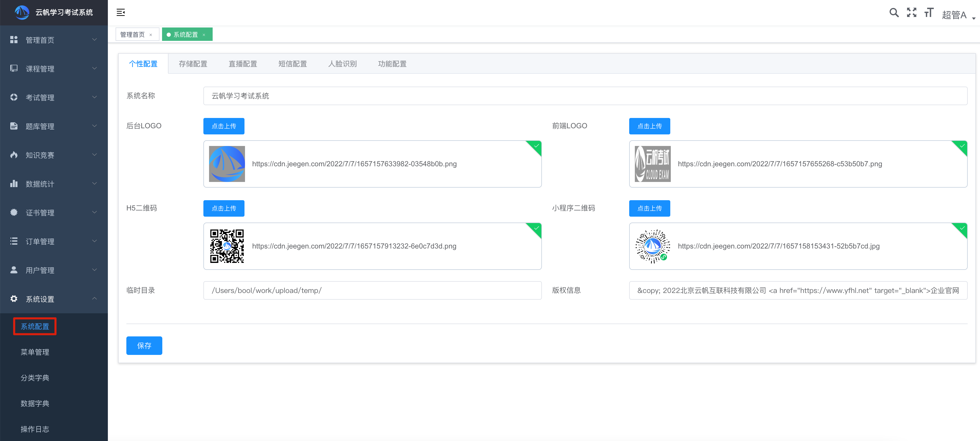
Task: Click the 前端LOGO Cloud Exam thumbnail
Action: click(x=653, y=164)
